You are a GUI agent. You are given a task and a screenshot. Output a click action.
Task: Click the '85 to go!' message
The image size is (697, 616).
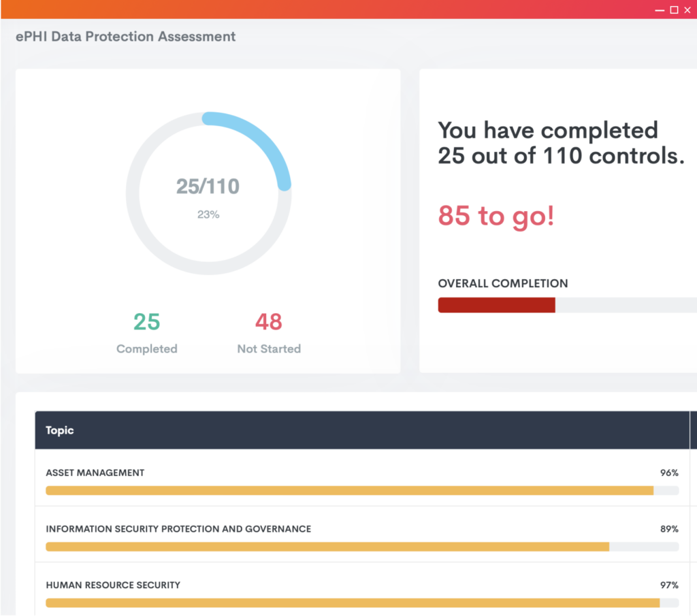pyautogui.click(x=496, y=216)
